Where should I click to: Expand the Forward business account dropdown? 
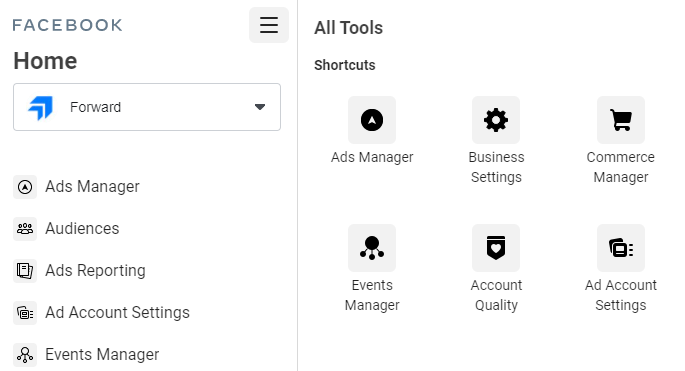147,107
